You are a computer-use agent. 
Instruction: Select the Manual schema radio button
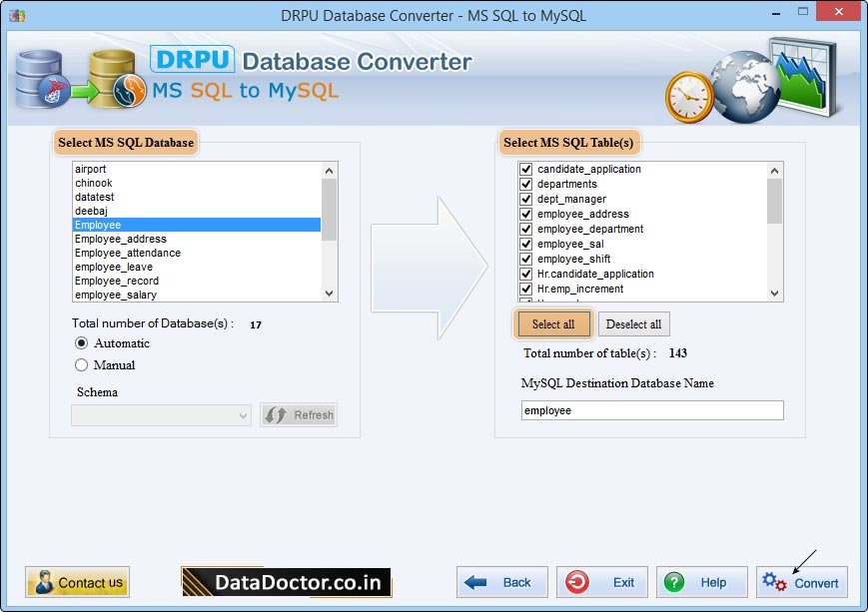pyautogui.click(x=81, y=364)
